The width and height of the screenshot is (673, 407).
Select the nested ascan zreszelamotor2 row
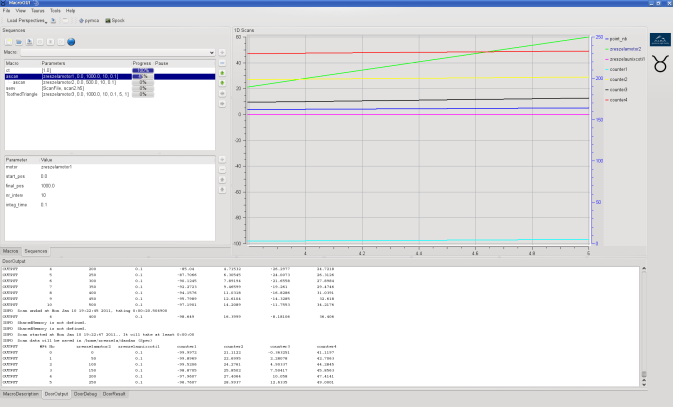pos(110,82)
